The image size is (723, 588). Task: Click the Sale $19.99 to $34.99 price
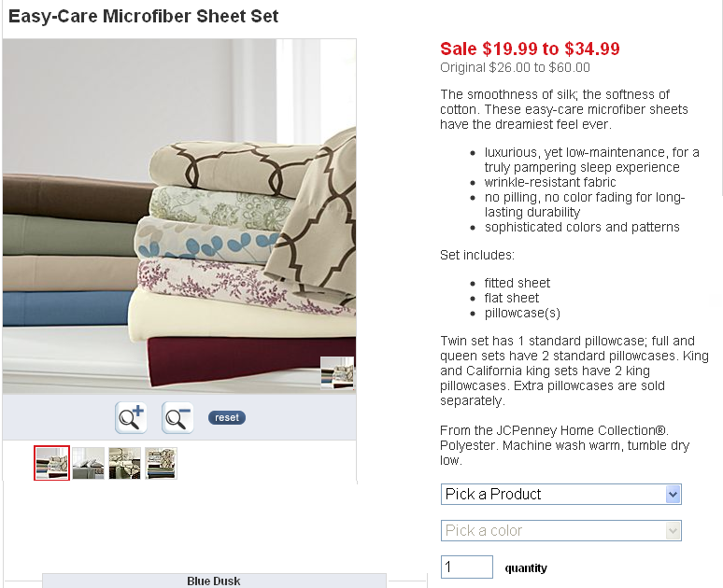coord(530,49)
